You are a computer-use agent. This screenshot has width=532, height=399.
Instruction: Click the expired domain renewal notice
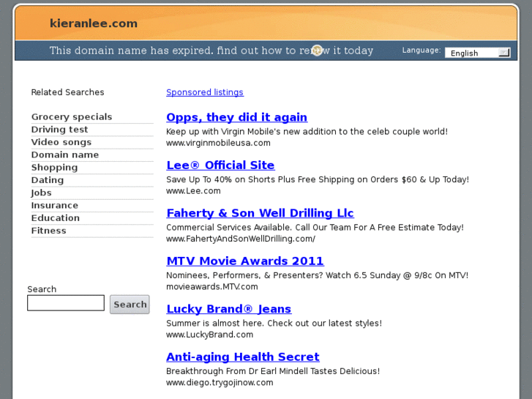click(211, 51)
